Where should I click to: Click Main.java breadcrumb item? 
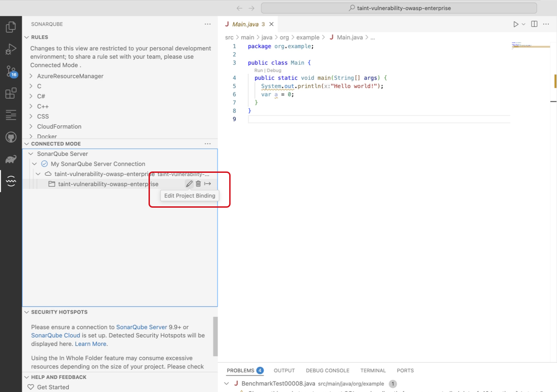pyautogui.click(x=350, y=38)
